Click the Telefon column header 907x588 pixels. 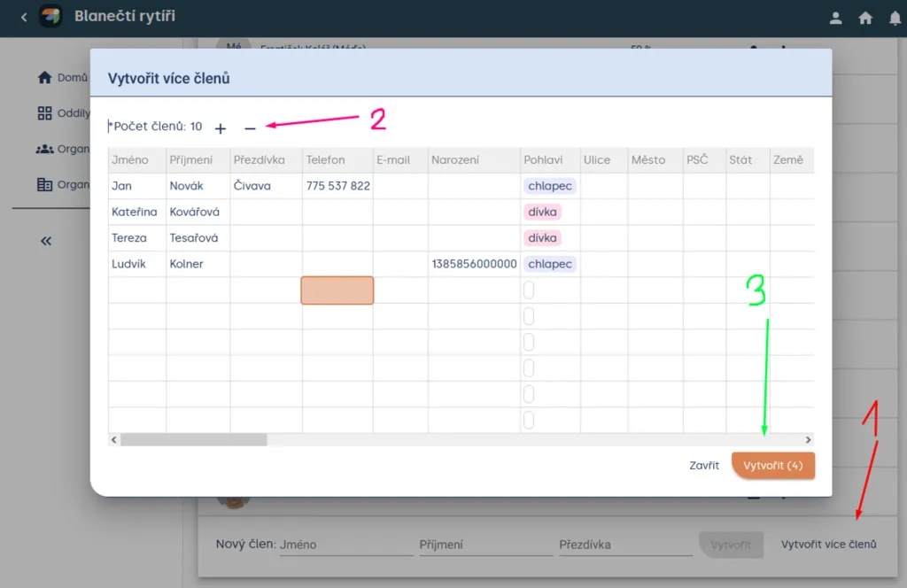337,160
